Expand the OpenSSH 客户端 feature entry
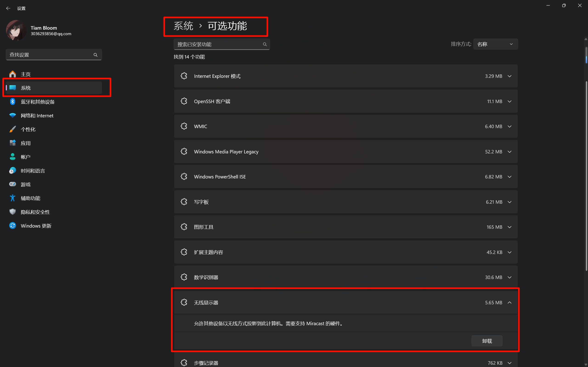This screenshot has height=367, width=588. point(509,102)
